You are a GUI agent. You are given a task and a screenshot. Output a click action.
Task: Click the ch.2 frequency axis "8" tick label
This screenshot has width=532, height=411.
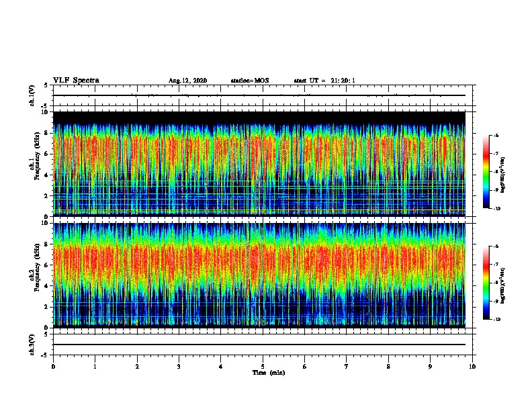(x=46, y=244)
